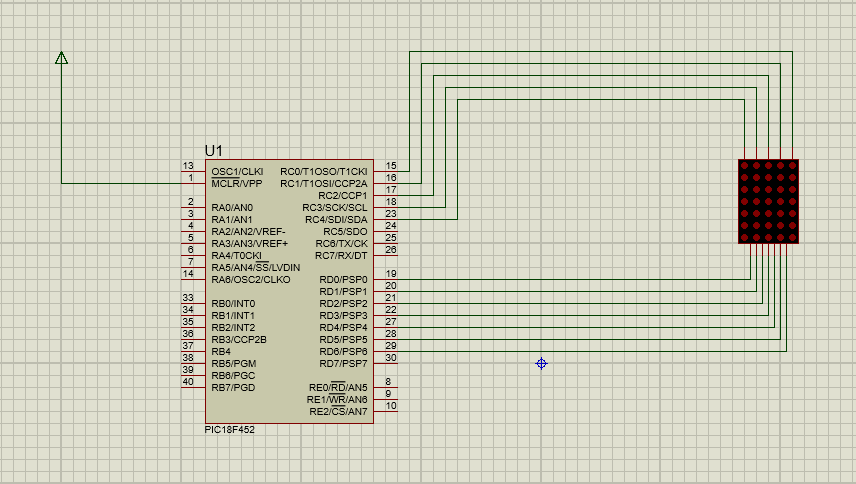Click pin RC3/SCK/SCL label

tap(335, 207)
